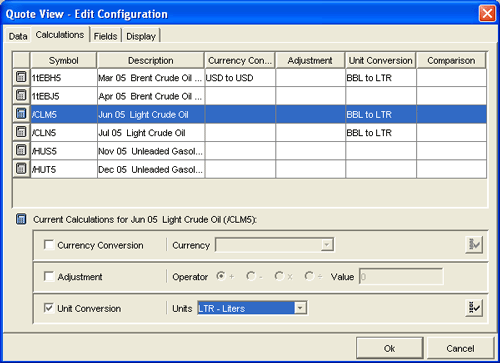Click the USD to USD cell
Viewport: 500px width, 363px height.
tap(240, 78)
